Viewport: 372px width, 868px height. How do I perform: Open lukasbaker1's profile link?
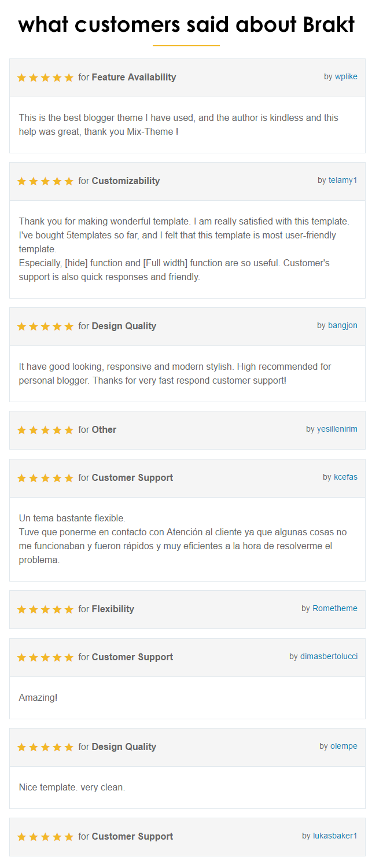335,836
